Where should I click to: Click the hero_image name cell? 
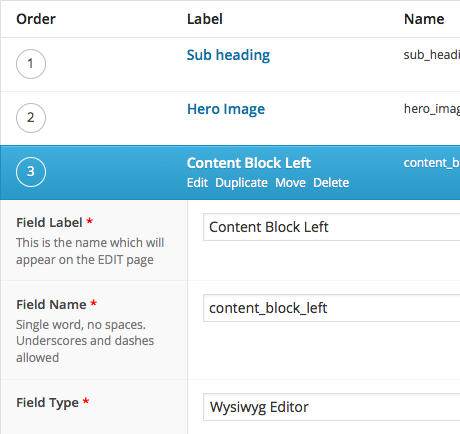(432, 109)
